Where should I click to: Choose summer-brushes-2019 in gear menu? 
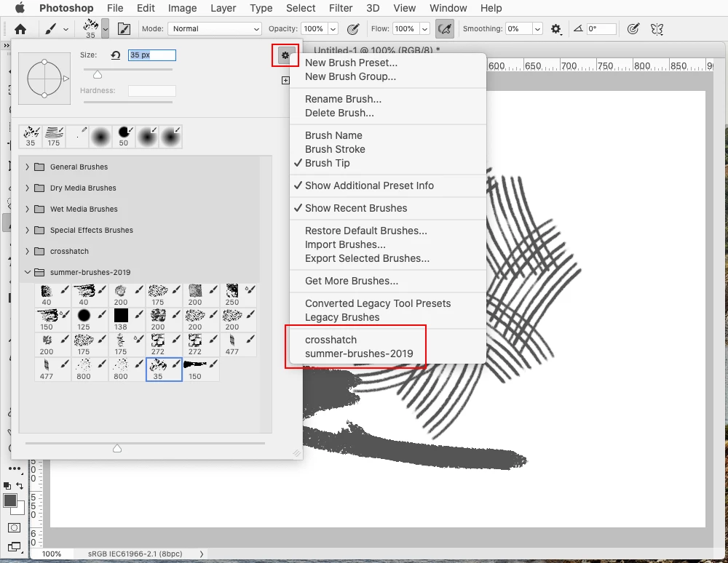[359, 354]
